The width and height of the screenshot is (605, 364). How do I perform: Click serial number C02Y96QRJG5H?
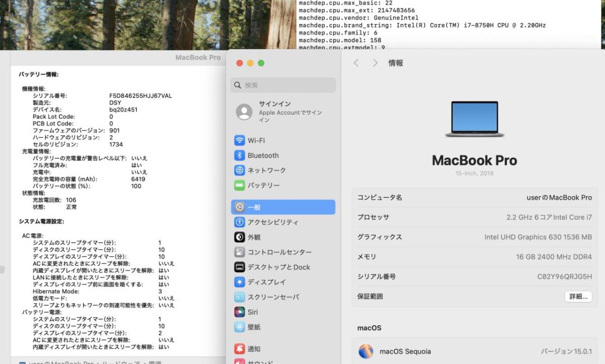565,276
